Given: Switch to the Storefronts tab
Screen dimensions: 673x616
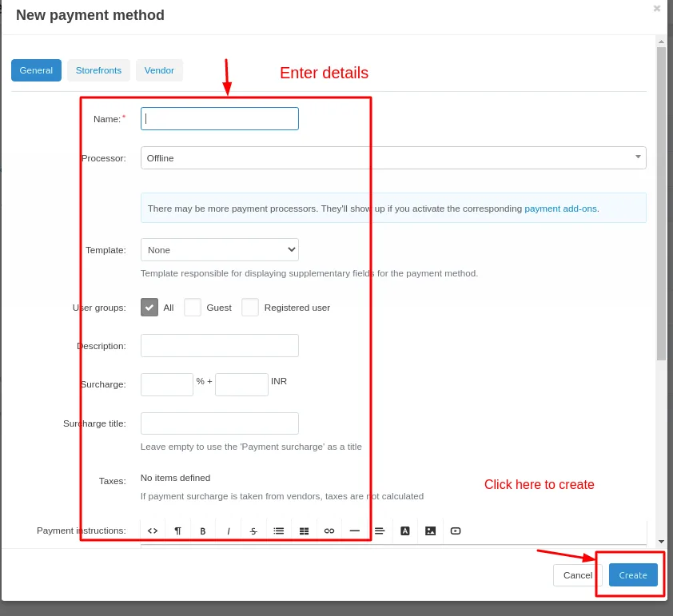Looking at the screenshot, I should click(x=99, y=70).
